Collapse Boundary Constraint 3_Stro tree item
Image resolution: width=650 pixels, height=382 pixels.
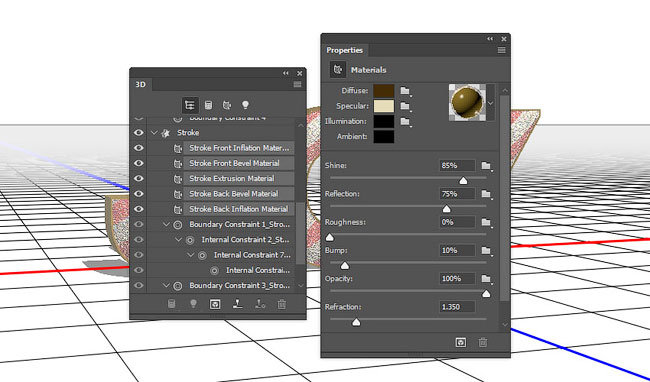166,285
